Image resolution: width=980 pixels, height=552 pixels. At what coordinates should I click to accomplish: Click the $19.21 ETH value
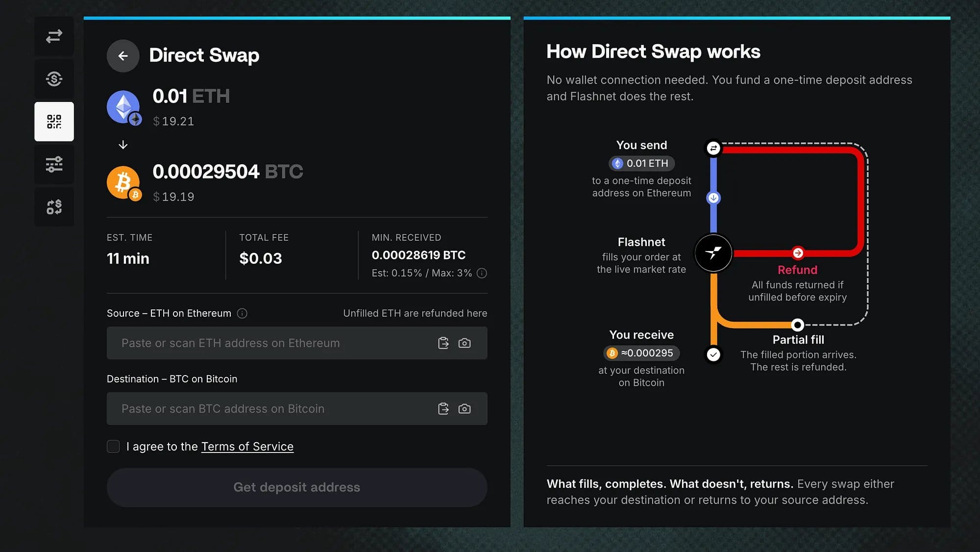pos(173,121)
